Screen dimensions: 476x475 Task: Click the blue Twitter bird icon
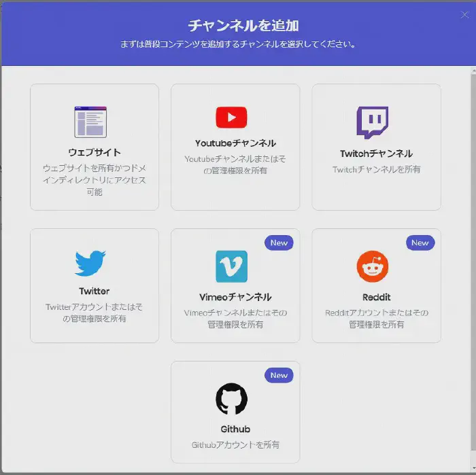(90, 263)
